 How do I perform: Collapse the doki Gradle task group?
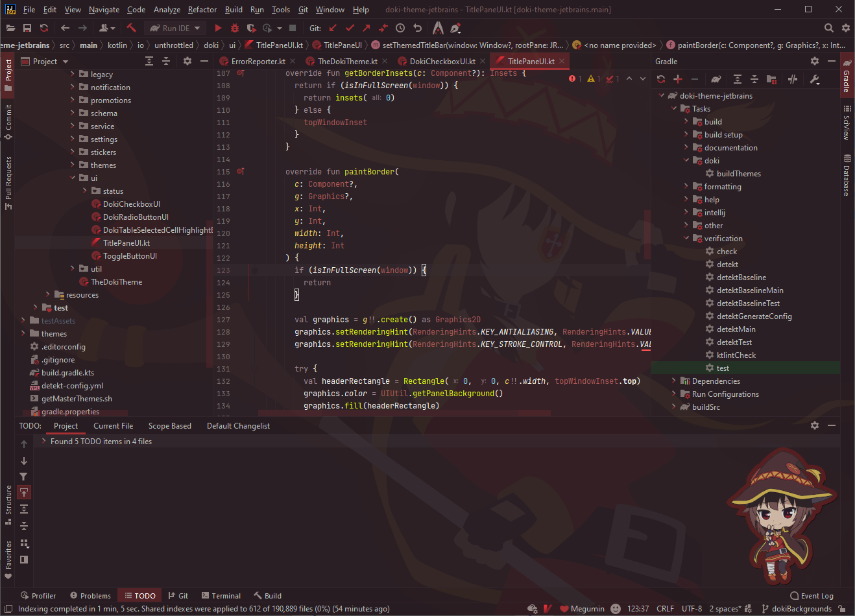click(x=686, y=160)
